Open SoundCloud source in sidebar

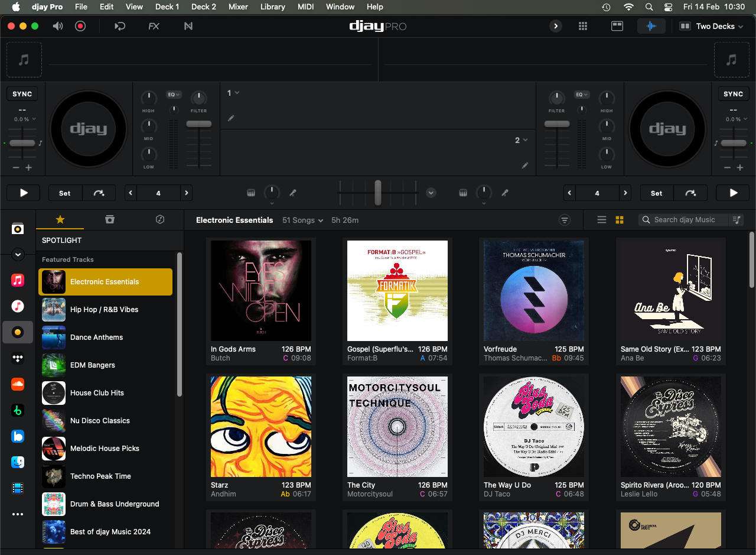pyautogui.click(x=18, y=384)
